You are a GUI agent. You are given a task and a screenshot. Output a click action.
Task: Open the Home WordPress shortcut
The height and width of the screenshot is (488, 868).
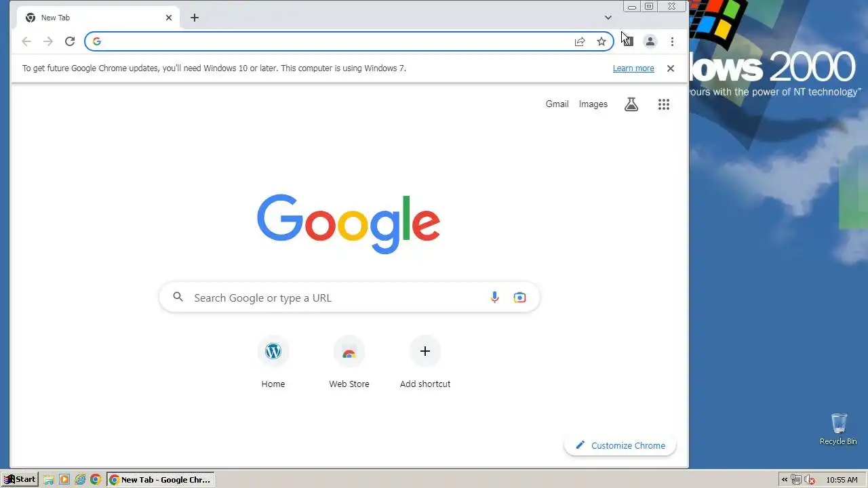click(273, 363)
